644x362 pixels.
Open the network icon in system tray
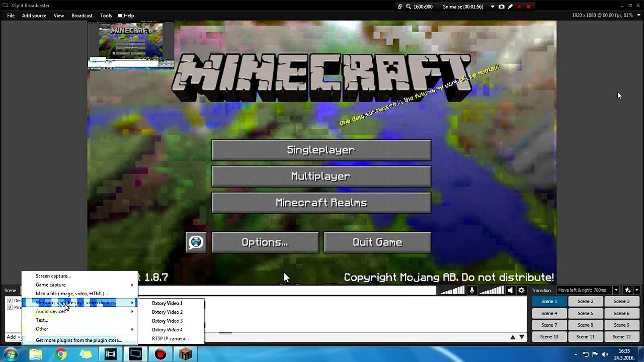(586, 354)
